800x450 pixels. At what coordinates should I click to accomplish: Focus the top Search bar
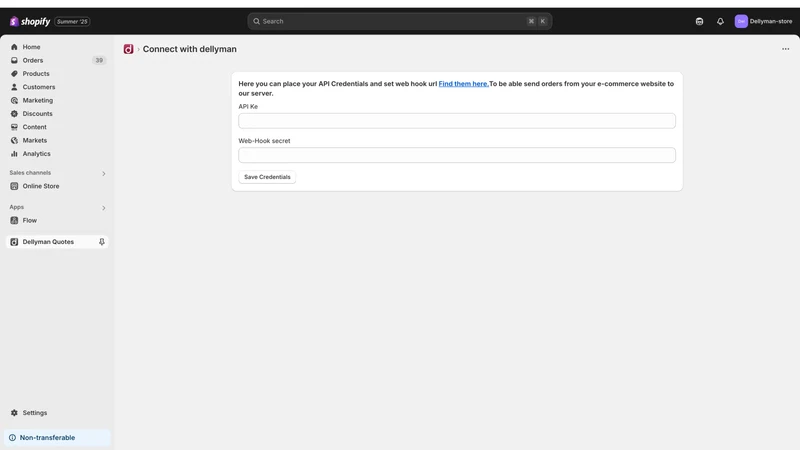coord(399,21)
